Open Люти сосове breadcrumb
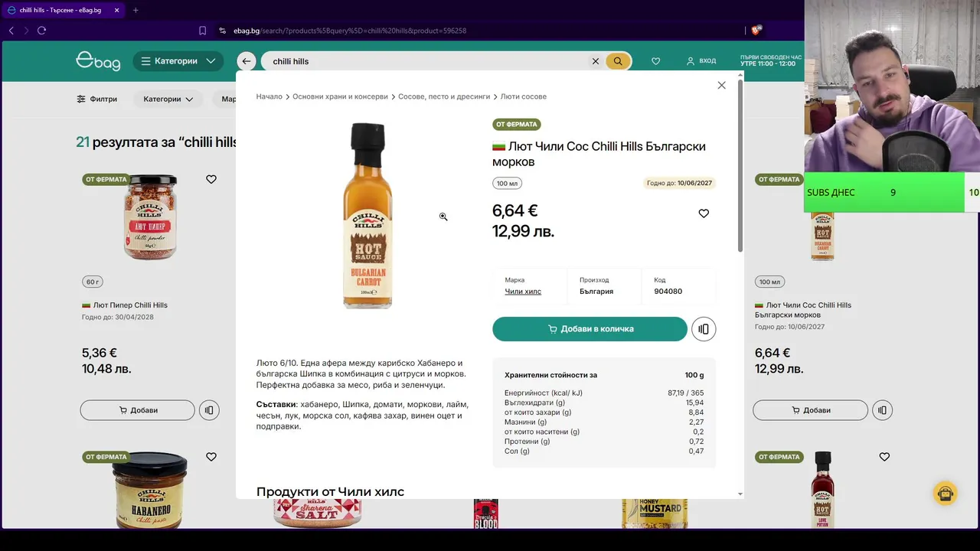 (x=523, y=96)
